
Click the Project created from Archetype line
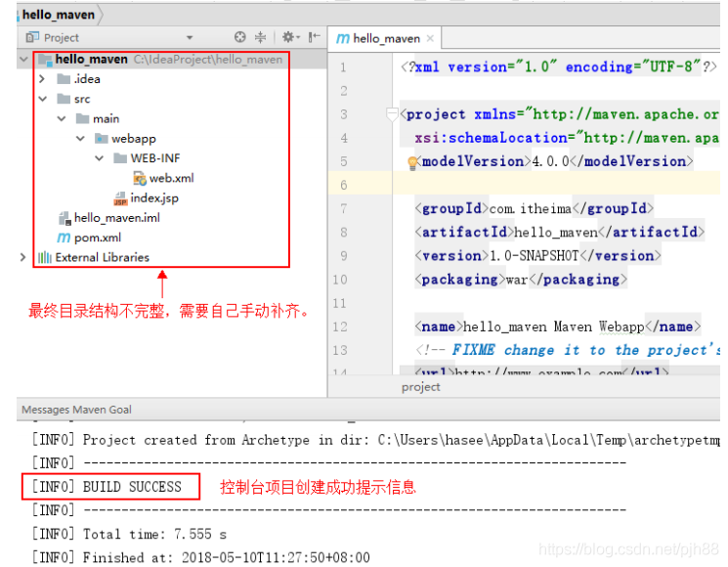click(375, 440)
